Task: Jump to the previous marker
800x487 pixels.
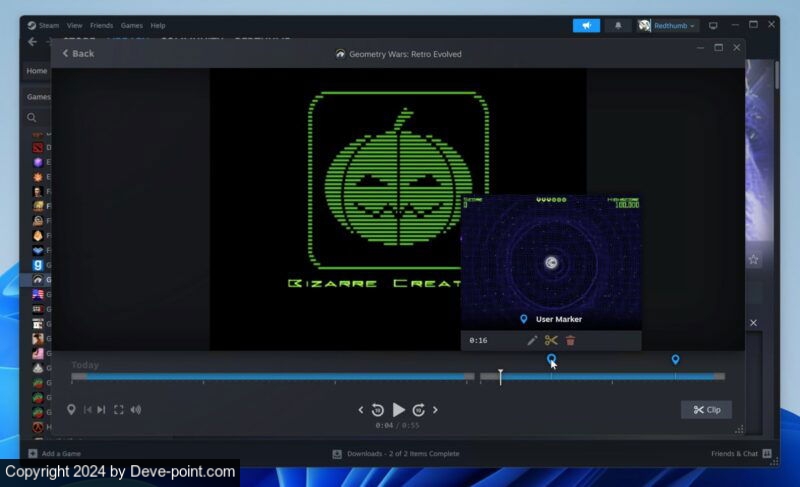Action: tap(87, 409)
